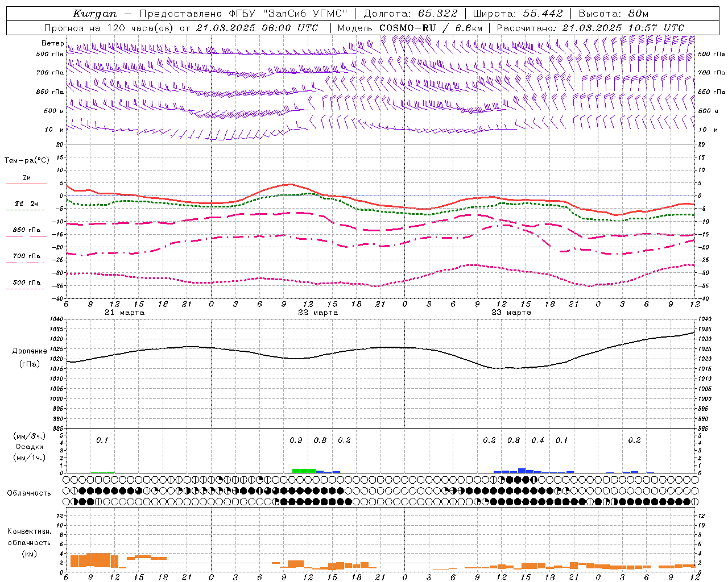Click the "Конвективн." convective cloud label

point(30,531)
